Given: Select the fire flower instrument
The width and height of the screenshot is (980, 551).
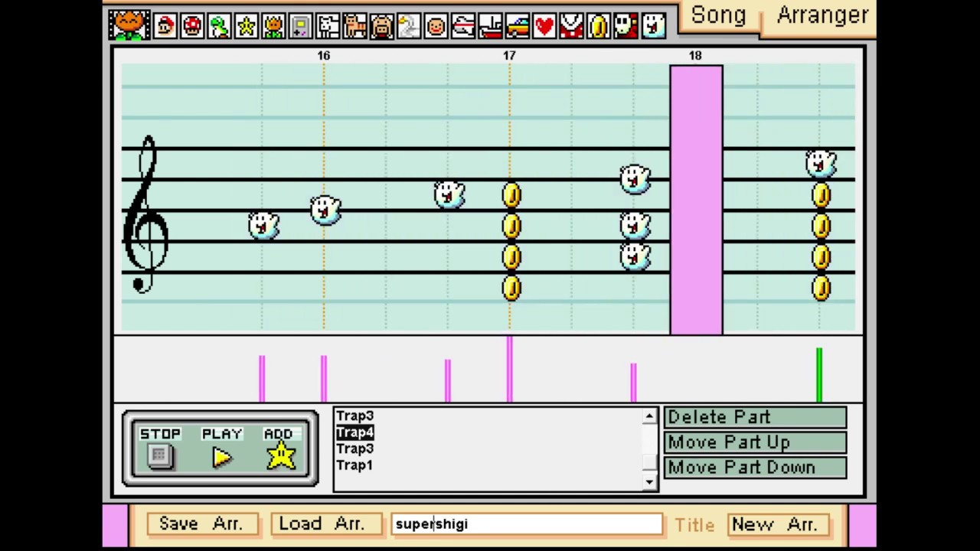Looking at the screenshot, I should pyautogui.click(x=129, y=25).
